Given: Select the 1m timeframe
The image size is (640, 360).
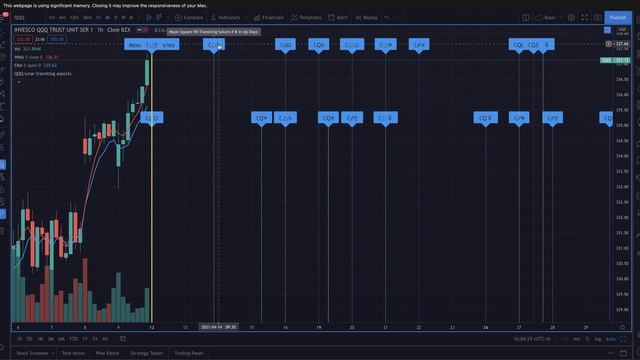Looking at the screenshot, I should click(52, 18).
